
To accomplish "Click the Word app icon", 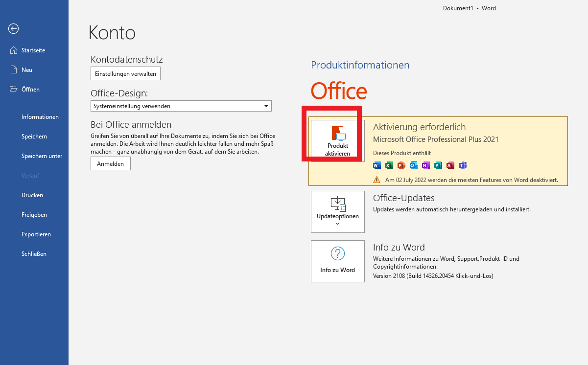I will pos(377,165).
